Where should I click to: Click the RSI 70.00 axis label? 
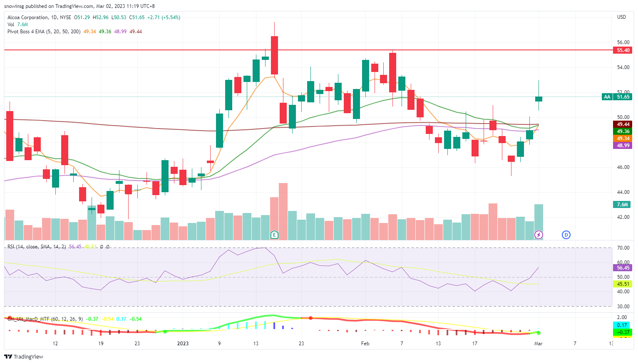click(x=623, y=248)
